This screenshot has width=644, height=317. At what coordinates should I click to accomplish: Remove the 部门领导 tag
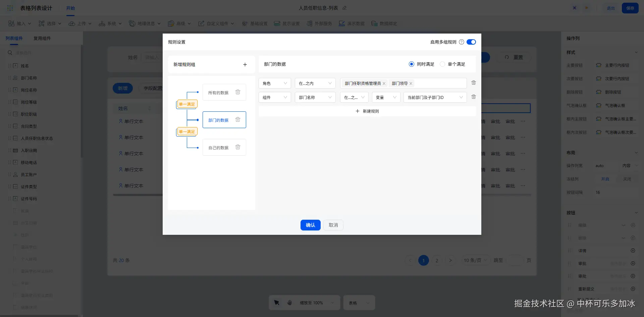pos(411,84)
